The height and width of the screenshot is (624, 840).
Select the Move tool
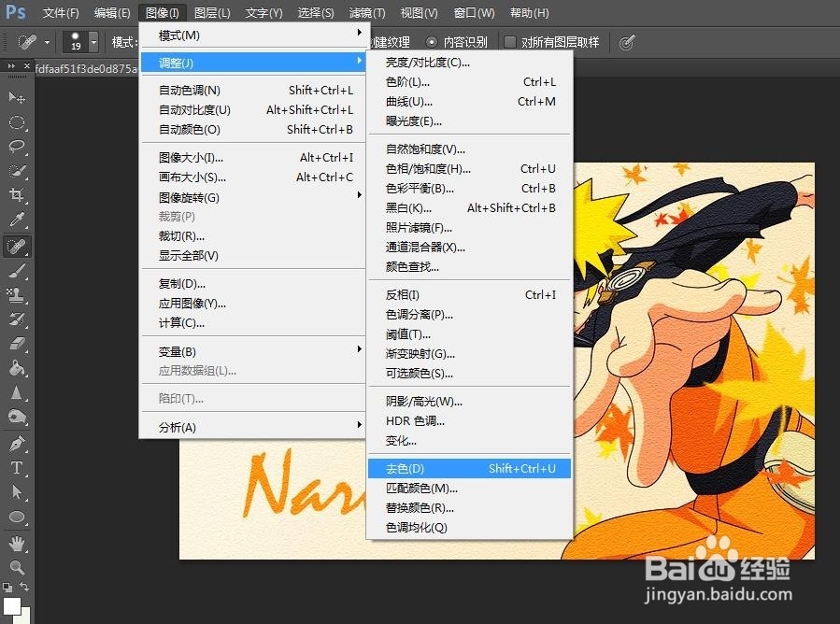(x=17, y=97)
